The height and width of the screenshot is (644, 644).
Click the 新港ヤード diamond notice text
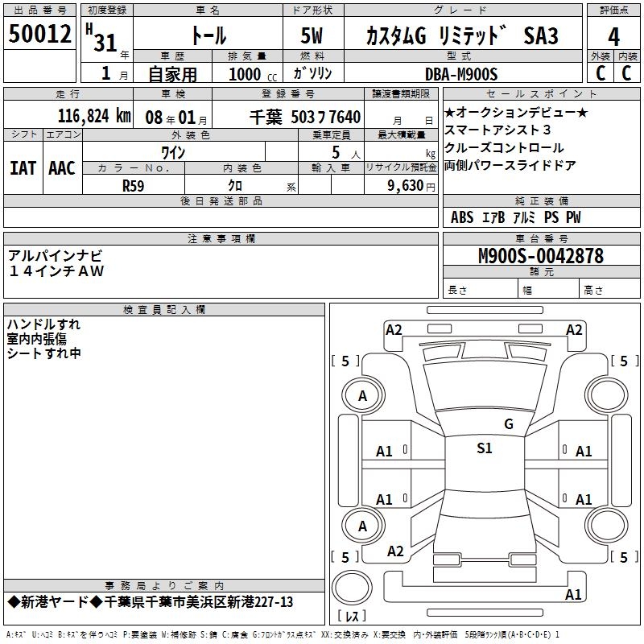[x=150, y=603]
